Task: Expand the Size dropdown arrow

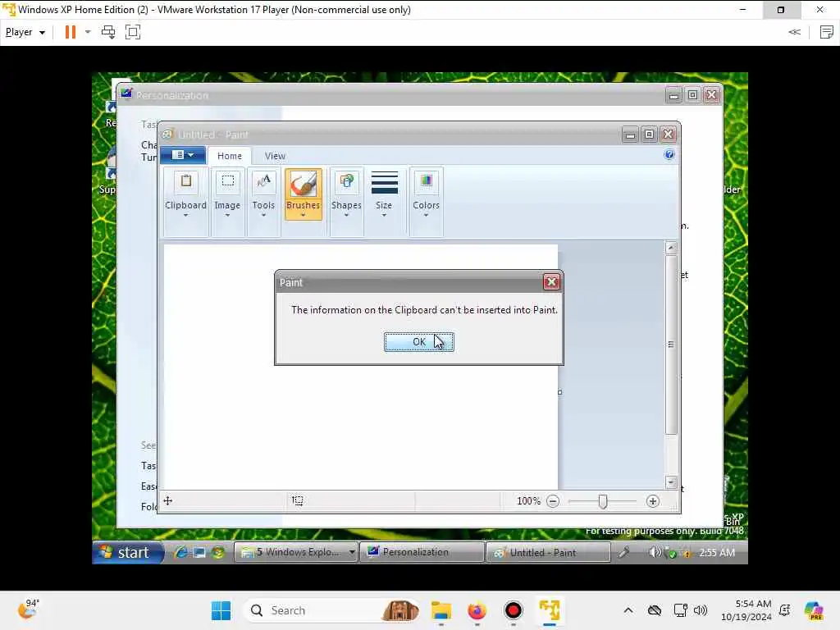Action: pyautogui.click(x=384, y=216)
